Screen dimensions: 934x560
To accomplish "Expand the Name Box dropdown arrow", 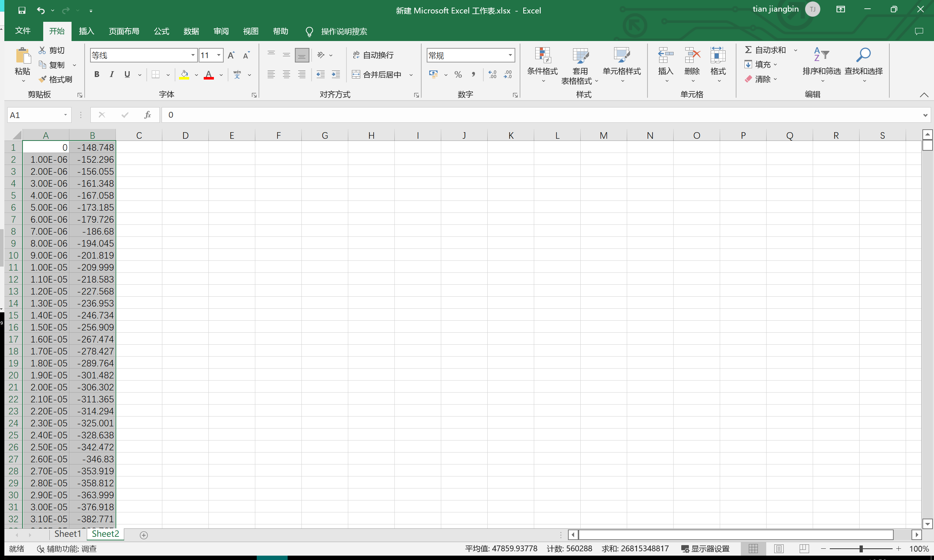I will pos(65,115).
